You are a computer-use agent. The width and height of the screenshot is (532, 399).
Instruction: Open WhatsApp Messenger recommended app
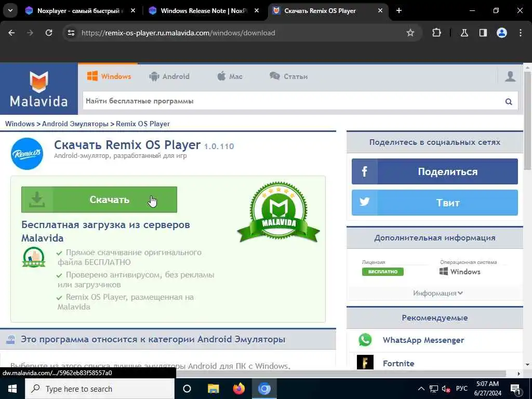click(423, 340)
